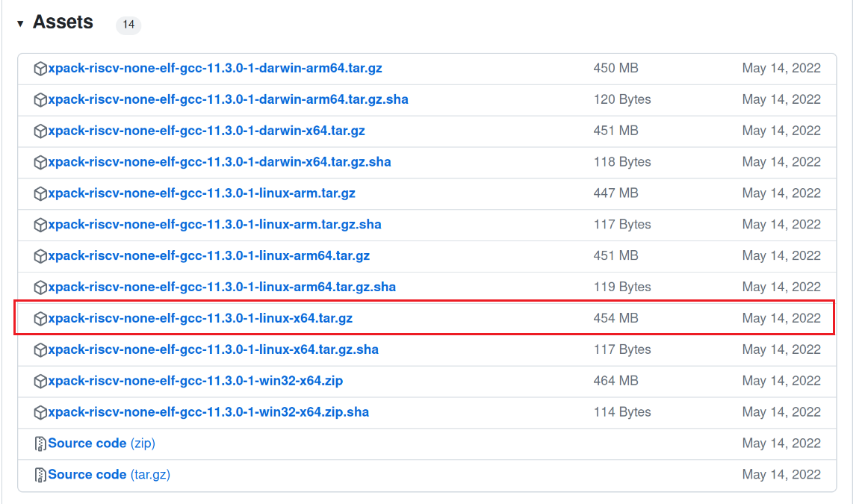Click file icon beside Source code (tar.gz)
Viewport: 865px width, 504px height.
coord(40,475)
